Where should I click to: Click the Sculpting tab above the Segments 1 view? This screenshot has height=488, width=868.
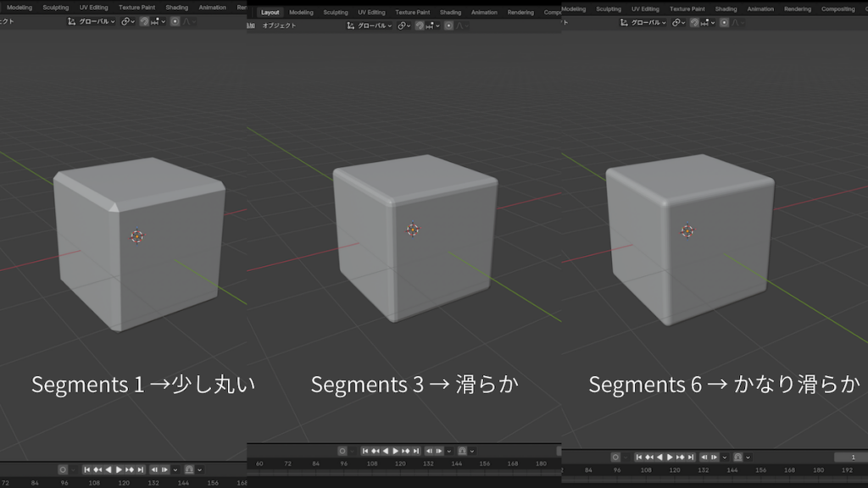(x=56, y=8)
